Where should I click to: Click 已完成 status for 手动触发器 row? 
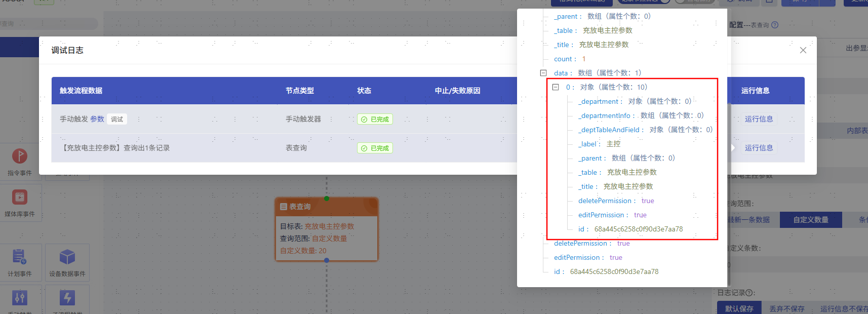(375, 120)
